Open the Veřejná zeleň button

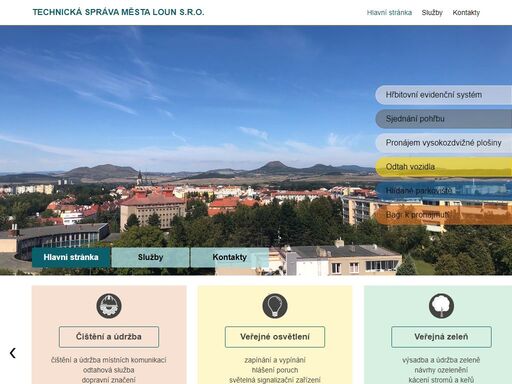441,337
